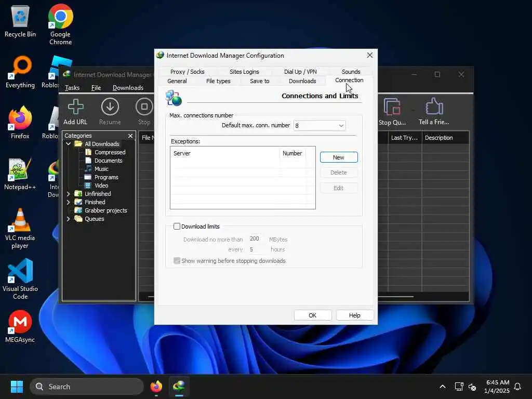Show hidden system tray icons

443,387
